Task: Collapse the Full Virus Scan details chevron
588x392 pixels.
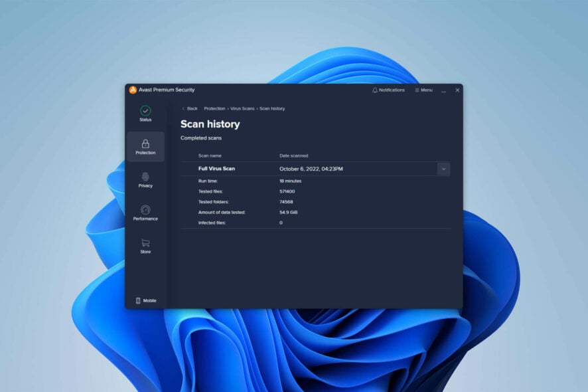Action: [x=443, y=169]
